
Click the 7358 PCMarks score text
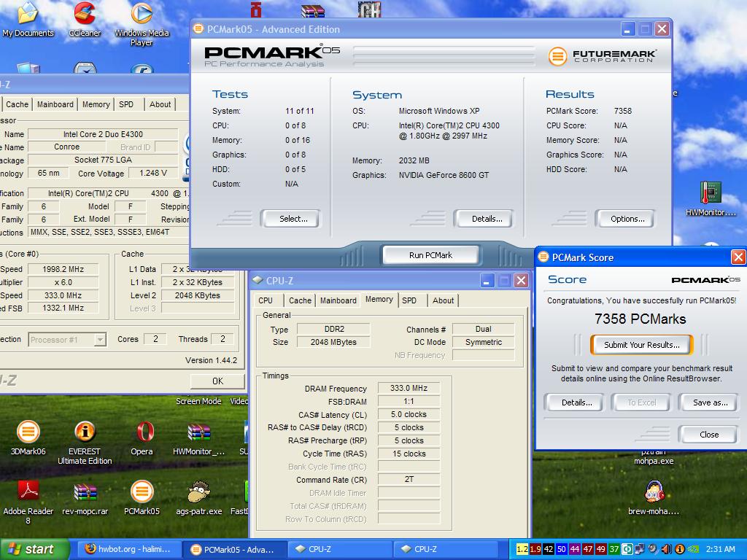pyautogui.click(x=640, y=319)
